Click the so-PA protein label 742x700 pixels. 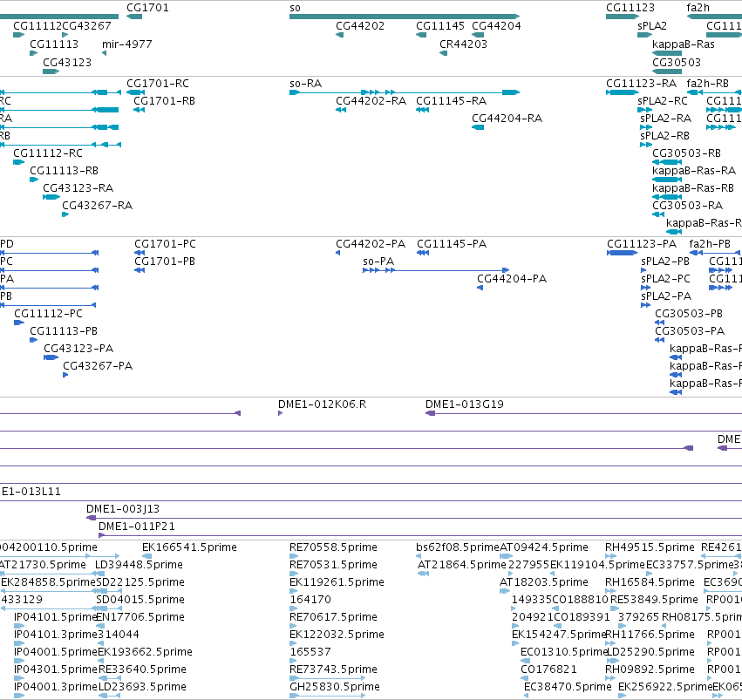point(378,261)
